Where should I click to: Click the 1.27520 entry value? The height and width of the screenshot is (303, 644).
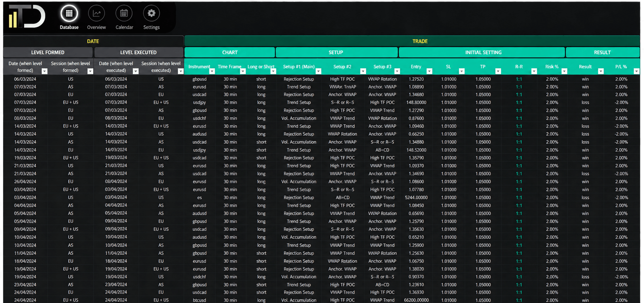(416, 79)
